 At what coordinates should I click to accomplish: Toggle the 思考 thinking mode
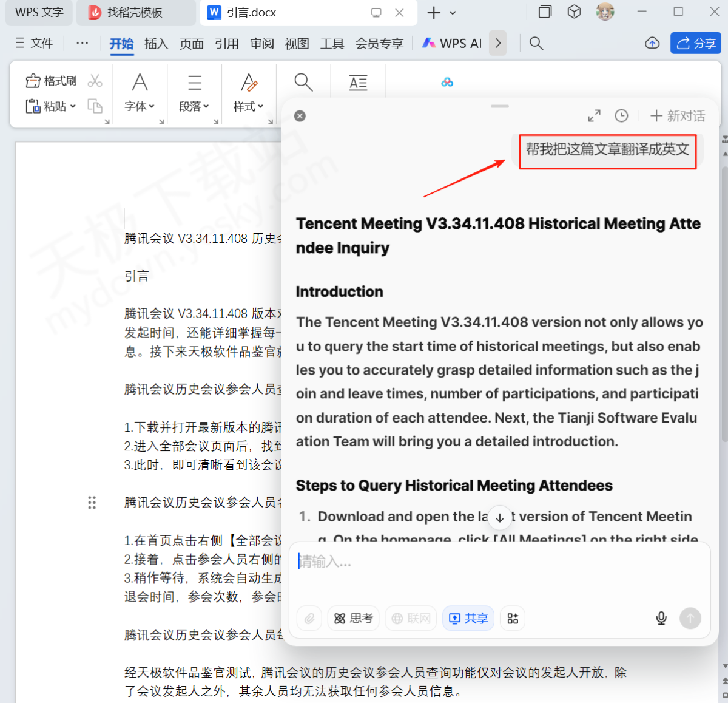point(354,618)
